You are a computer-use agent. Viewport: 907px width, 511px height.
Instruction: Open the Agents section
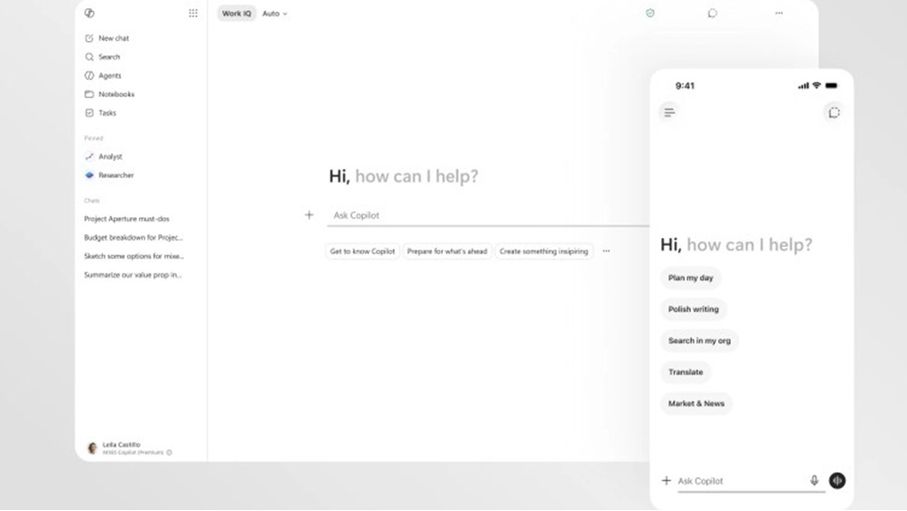pyautogui.click(x=108, y=75)
